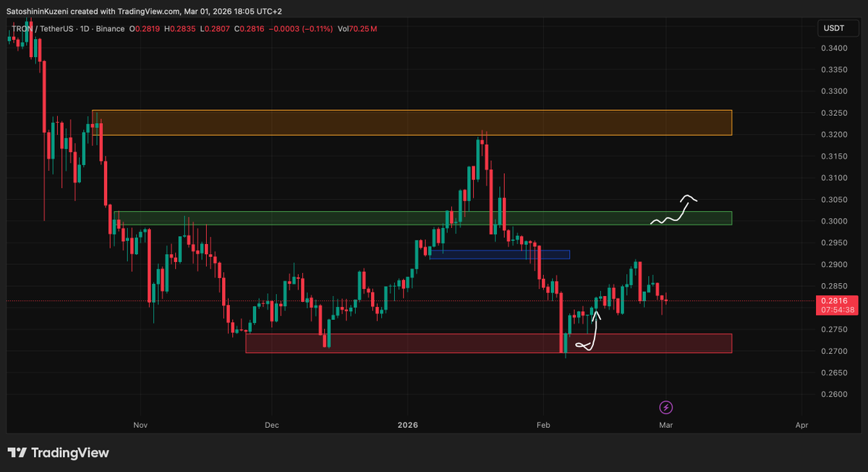Image resolution: width=868 pixels, height=472 pixels.
Task: Click the 0.3400 price axis label
Action: 833,49
